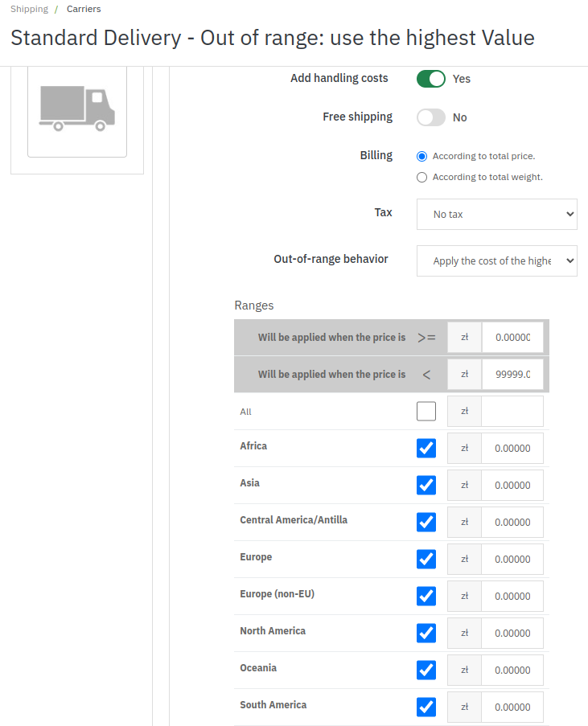This screenshot has height=726, width=588.
Task: Uncheck the Central America/Antilla checkbox
Action: click(426, 523)
